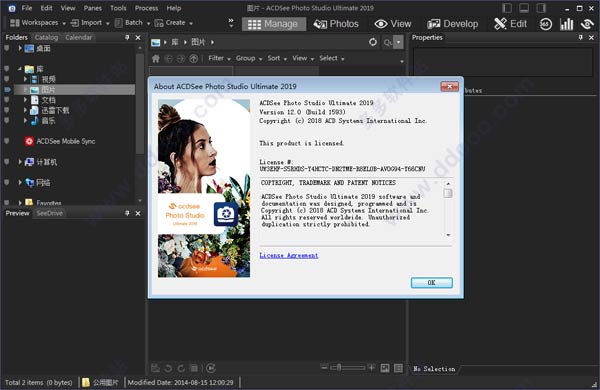Open the Filter dropdown
This screenshot has height=390, width=600.
click(x=219, y=58)
